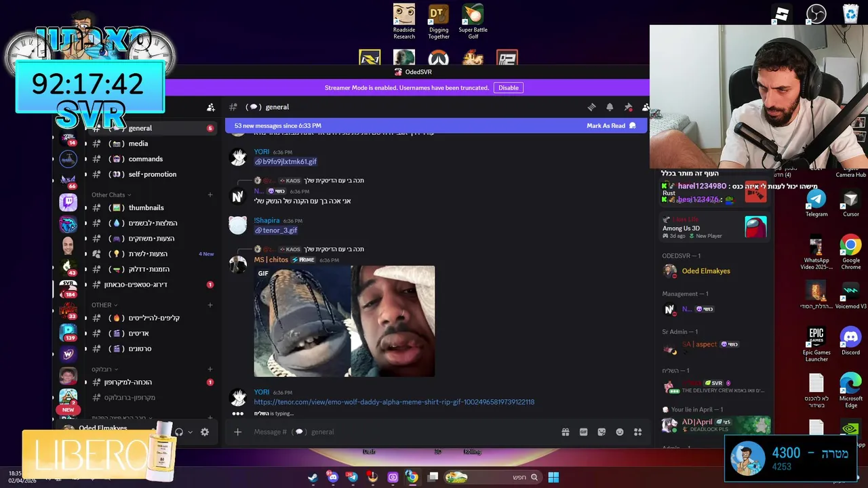Open the tenor.com emo-wolf-daddy link
Viewport: 868px width, 488px height.
tap(394, 402)
